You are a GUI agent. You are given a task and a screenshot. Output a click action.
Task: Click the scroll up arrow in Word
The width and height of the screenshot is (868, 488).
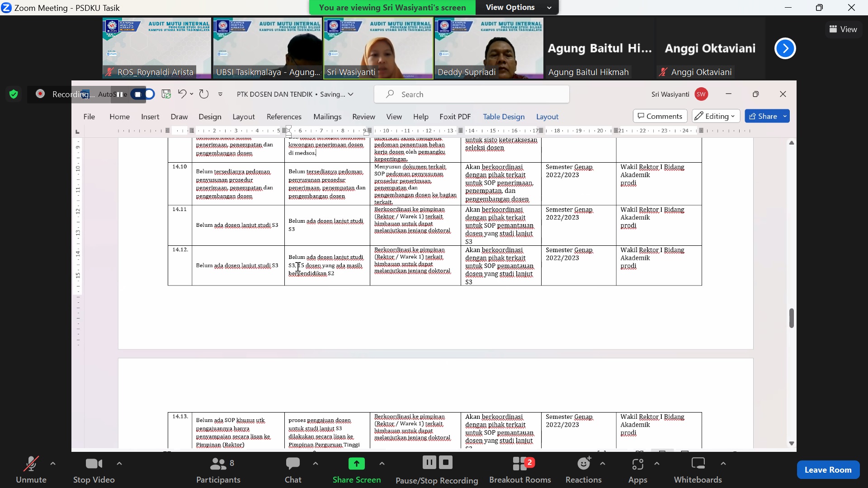pyautogui.click(x=791, y=143)
